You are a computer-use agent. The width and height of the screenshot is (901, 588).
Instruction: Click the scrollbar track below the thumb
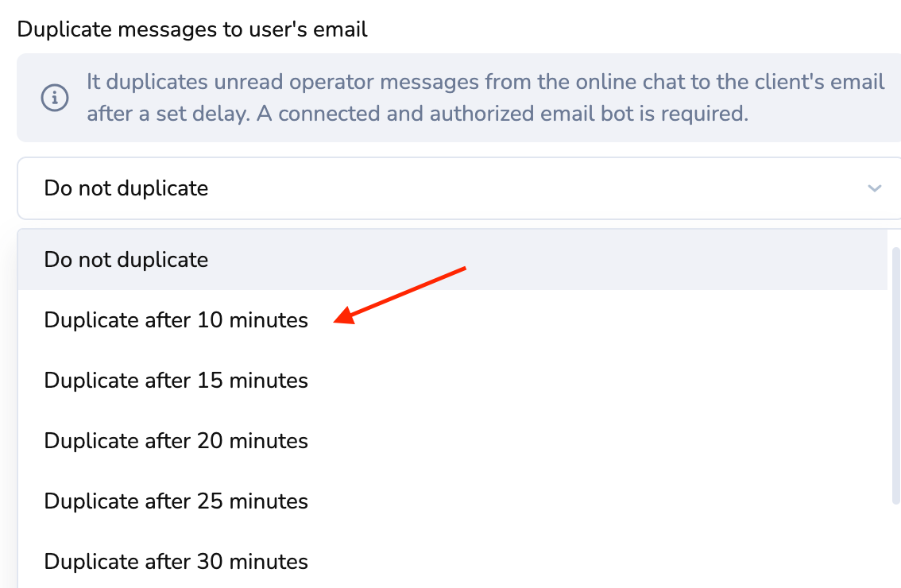896,548
